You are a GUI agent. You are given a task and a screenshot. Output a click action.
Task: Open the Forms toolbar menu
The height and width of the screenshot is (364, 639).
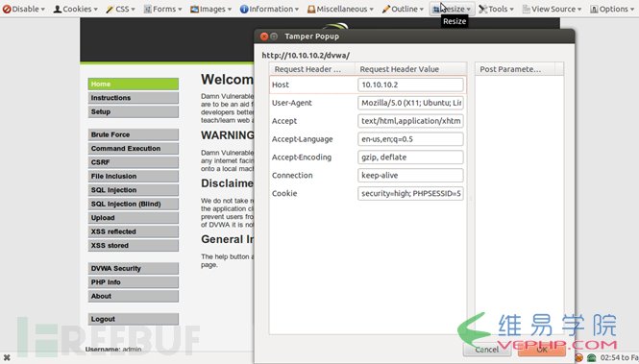click(162, 9)
